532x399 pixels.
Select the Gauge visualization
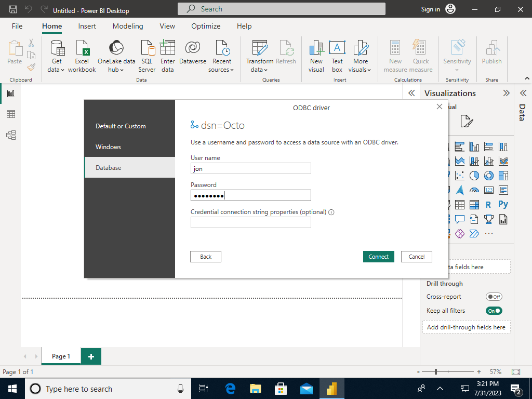tap(474, 190)
